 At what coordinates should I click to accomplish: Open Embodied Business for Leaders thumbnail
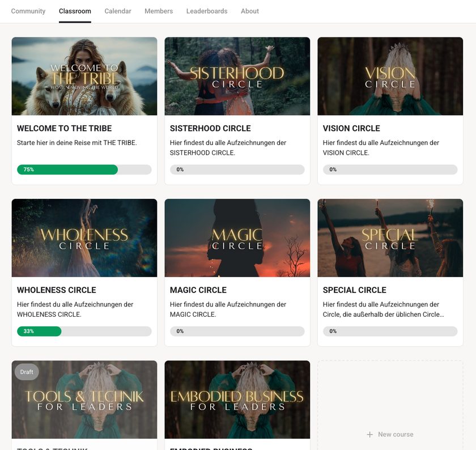click(237, 400)
